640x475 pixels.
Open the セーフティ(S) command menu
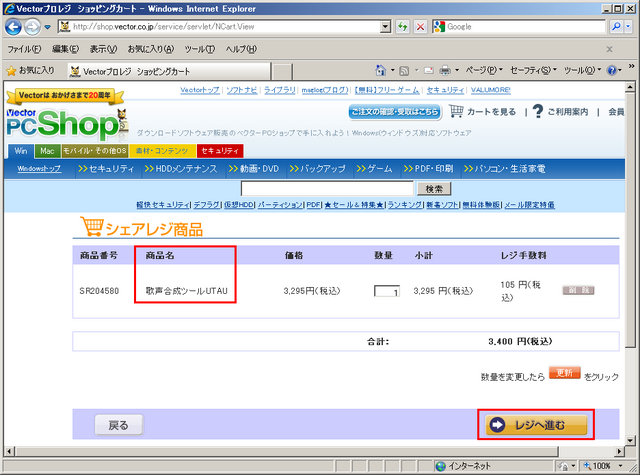point(533,70)
